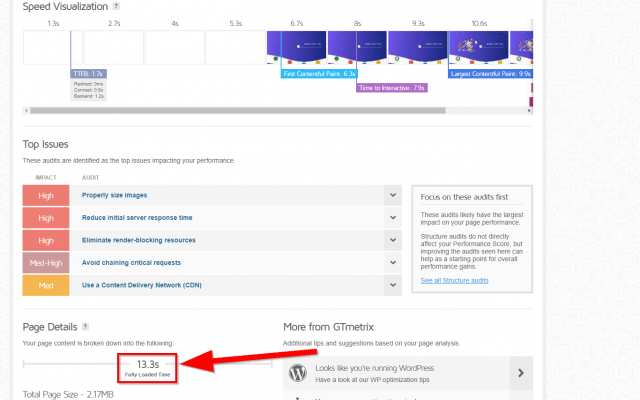Click Looks like you're running WordPress text
The image size is (640, 400).
point(374,368)
